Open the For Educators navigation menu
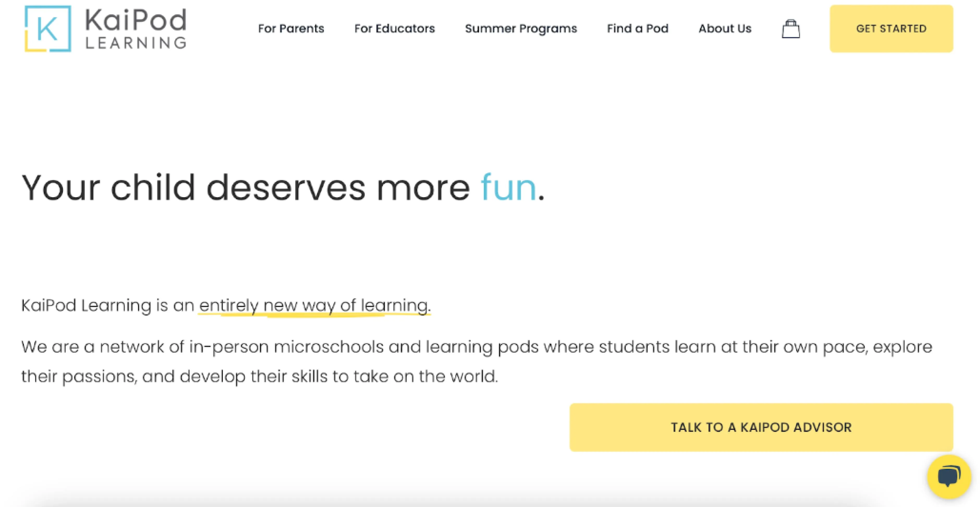The image size is (980, 507). (395, 28)
